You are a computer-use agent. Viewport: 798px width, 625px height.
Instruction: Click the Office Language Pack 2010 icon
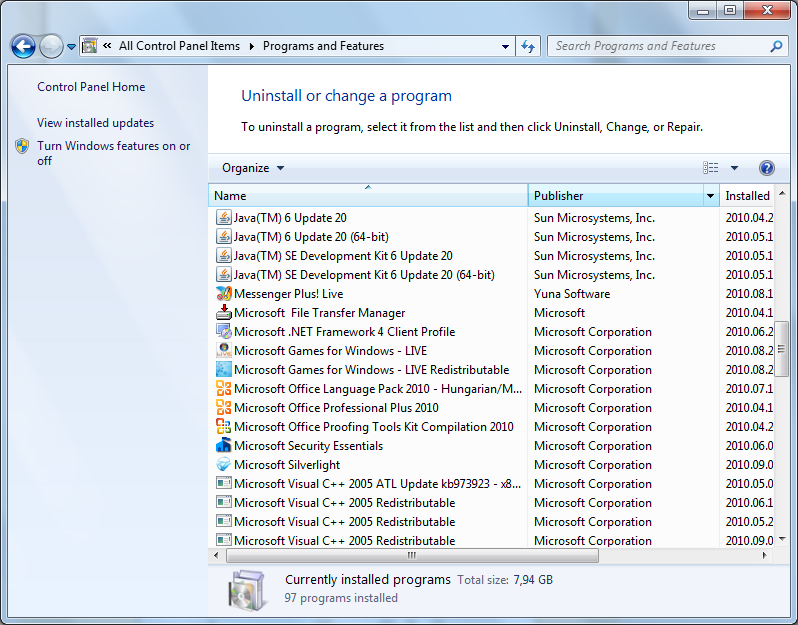coord(223,388)
